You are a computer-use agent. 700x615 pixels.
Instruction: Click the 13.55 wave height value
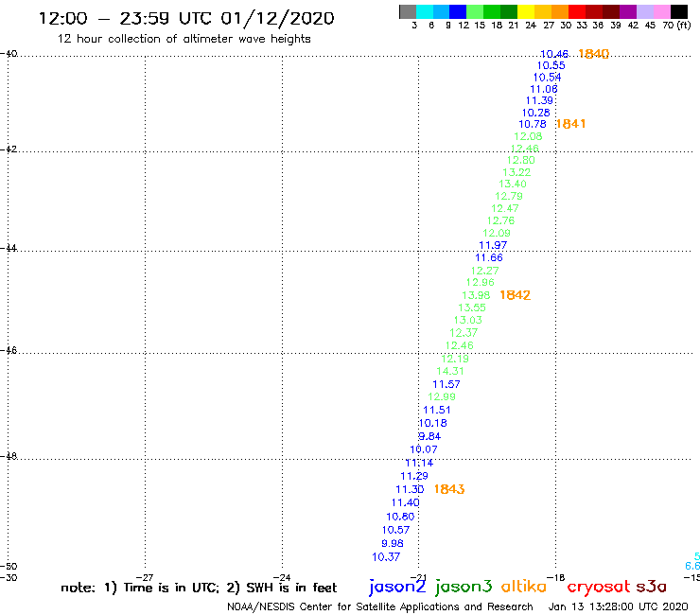pyautogui.click(x=472, y=307)
